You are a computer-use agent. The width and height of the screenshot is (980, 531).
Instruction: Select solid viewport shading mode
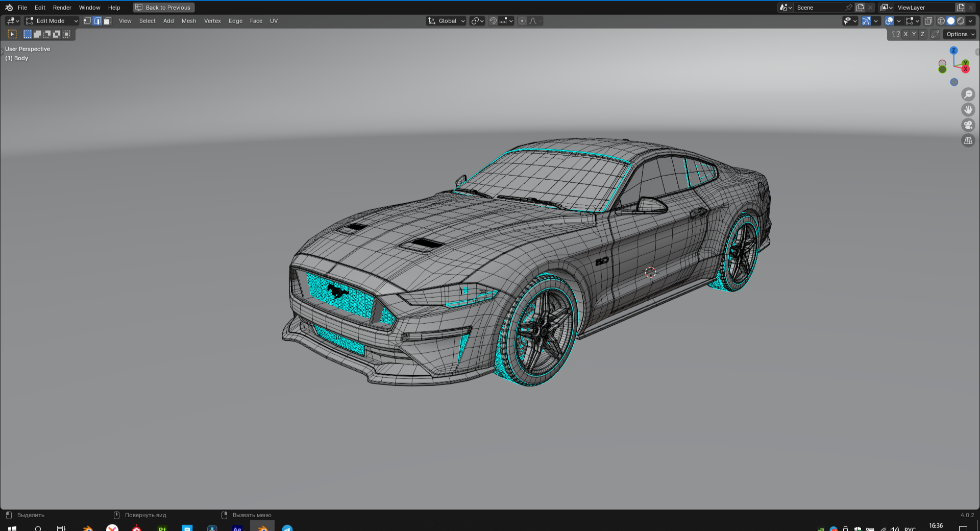(x=951, y=21)
